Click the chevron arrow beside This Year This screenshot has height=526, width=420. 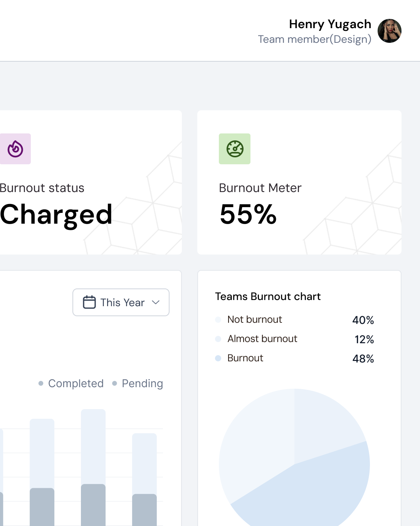156,302
